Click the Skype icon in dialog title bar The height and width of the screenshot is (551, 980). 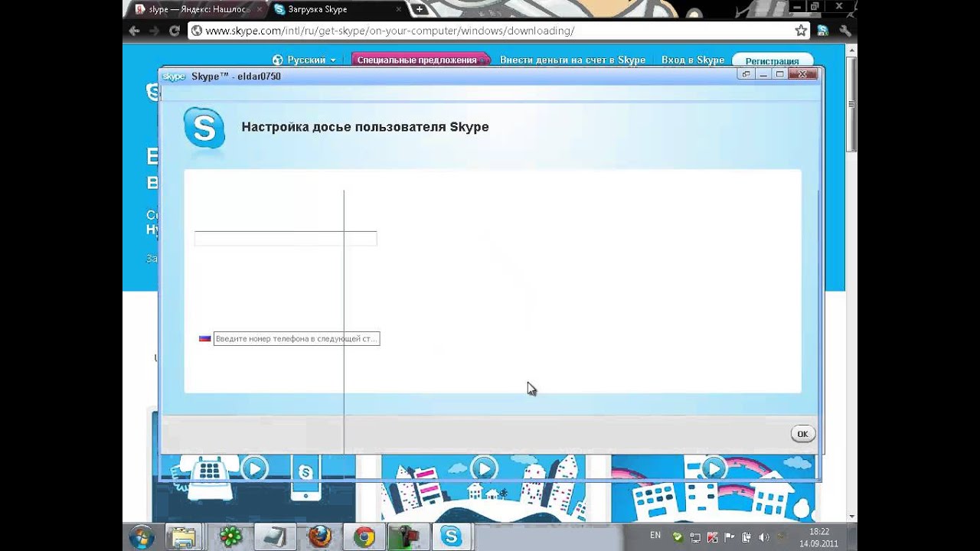(x=174, y=77)
